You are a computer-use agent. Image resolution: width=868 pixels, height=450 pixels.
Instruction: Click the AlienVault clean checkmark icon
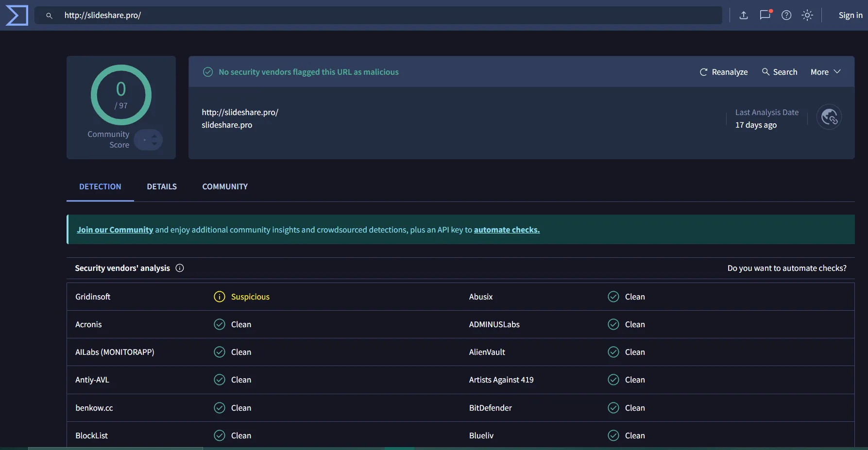coord(613,352)
